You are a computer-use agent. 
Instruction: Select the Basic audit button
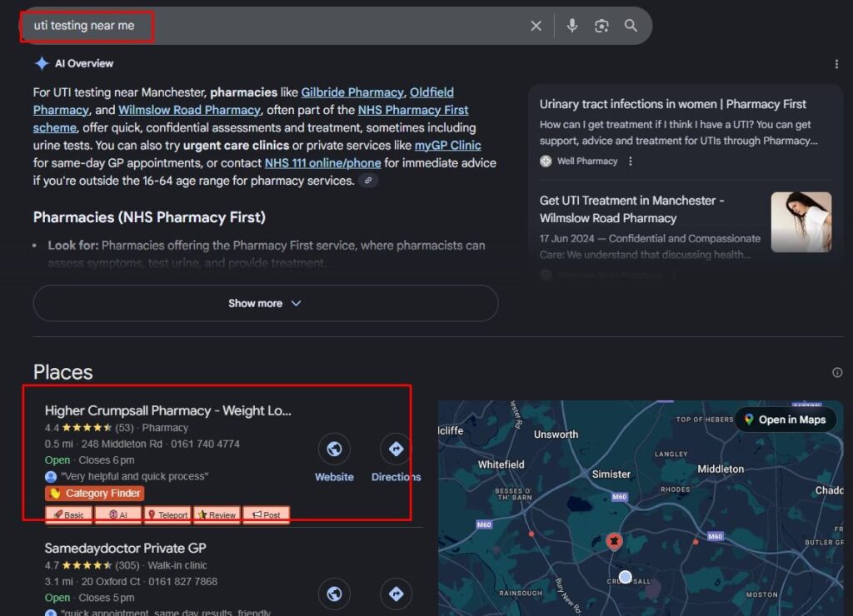click(x=68, y=515)
